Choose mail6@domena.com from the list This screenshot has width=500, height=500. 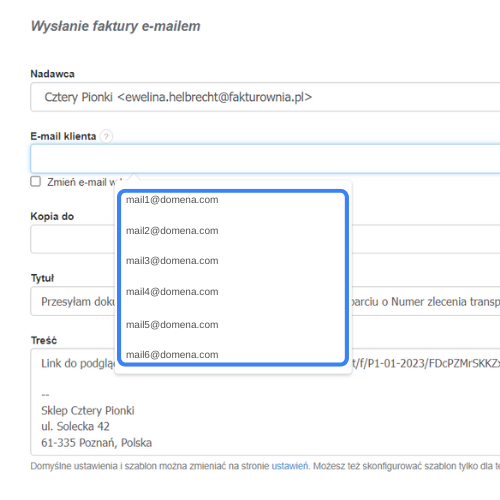172,355
